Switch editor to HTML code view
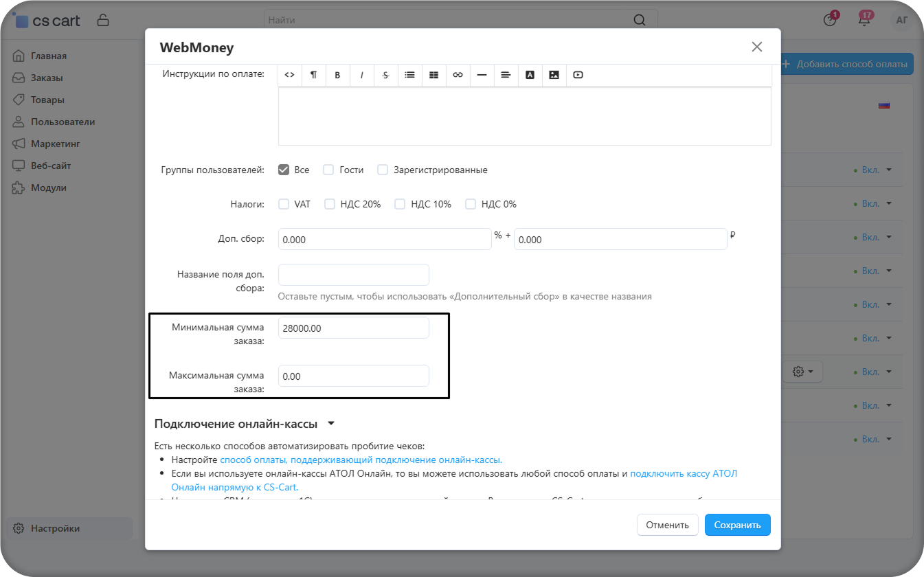This screenshot has width=924, height=577. [x=289, y=75]
